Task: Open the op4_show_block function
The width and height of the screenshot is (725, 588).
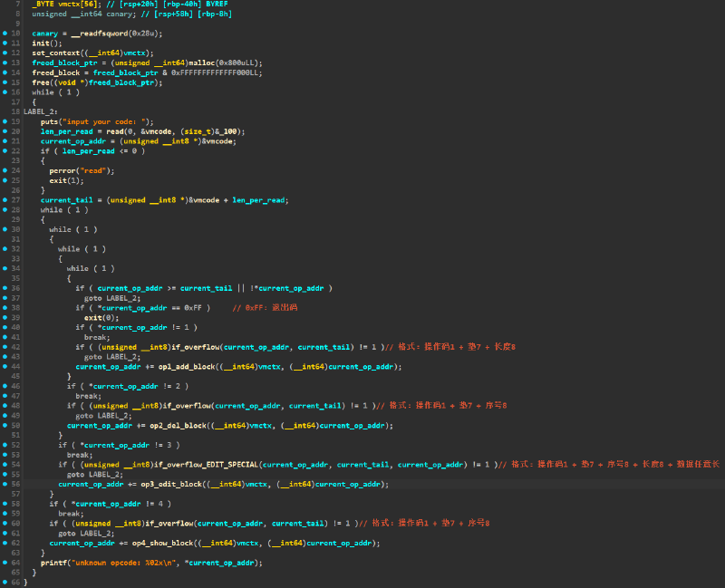Action: (x=163, y=543)
